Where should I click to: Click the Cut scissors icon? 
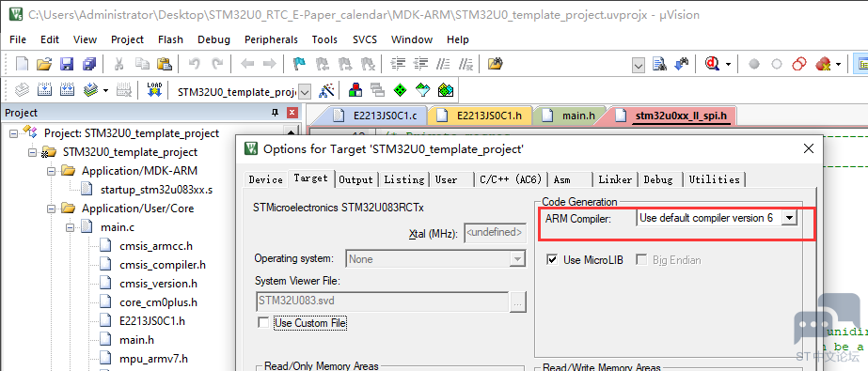tap(118, 64)
